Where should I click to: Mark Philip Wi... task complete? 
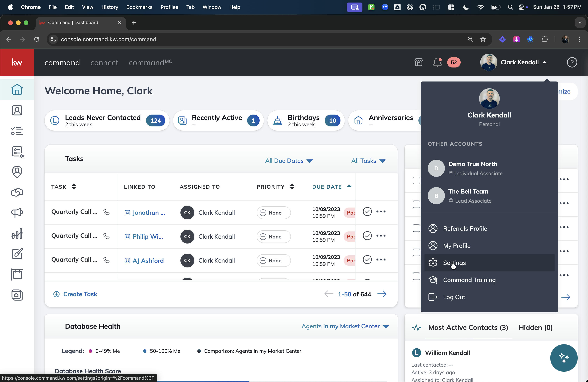tap(367, 236)
